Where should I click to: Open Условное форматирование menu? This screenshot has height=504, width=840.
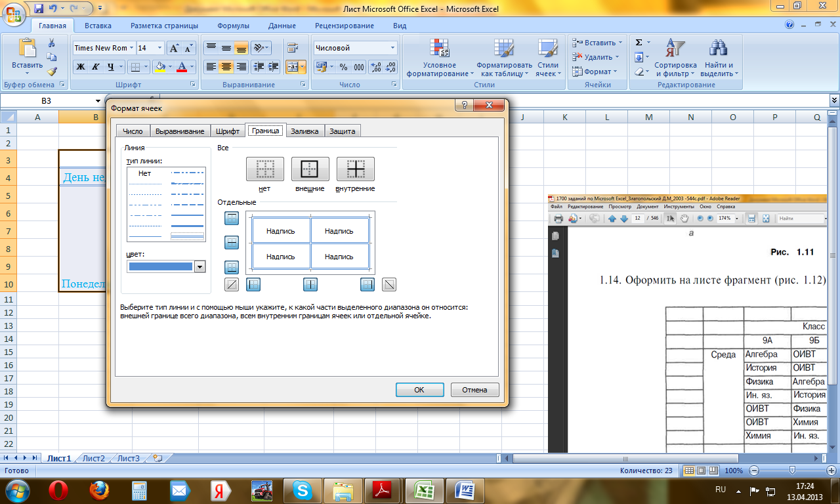(x=439, y=58)
